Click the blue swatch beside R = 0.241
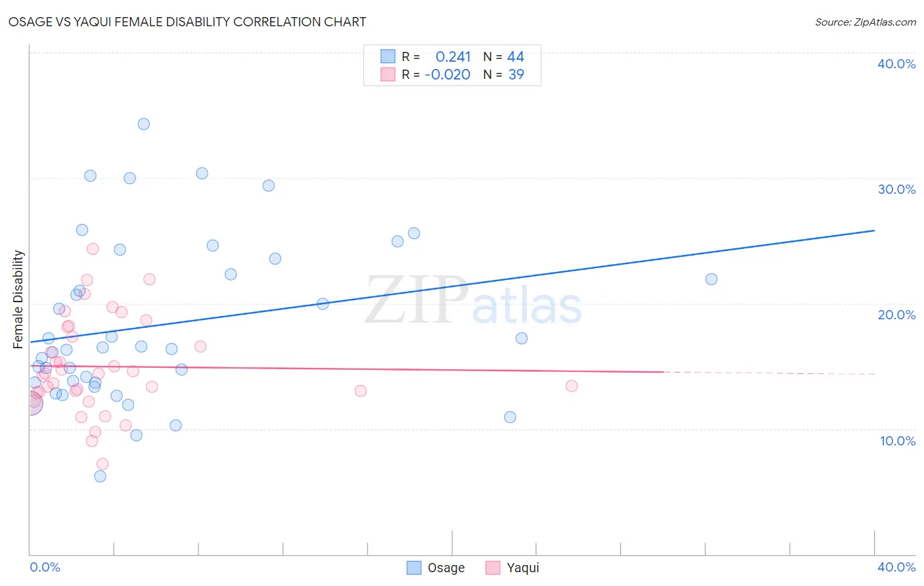Screen dimensions: 924x586 click(x=388, y=56)
